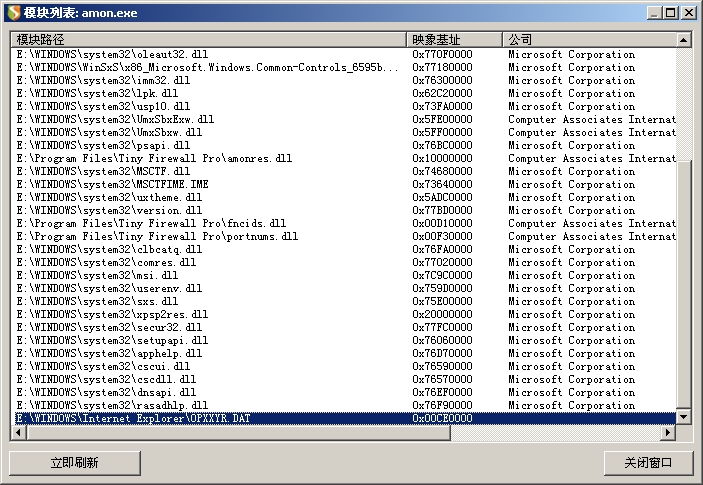This screenshot has height=485, width=703.
Task: Select the MSCTF.dll row
Action: (344, 171)
